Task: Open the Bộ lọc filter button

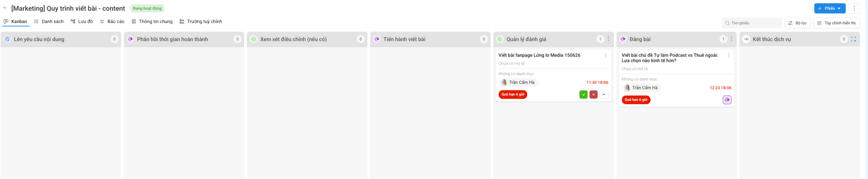Action: pyautogui.click(x=797, y=23)
